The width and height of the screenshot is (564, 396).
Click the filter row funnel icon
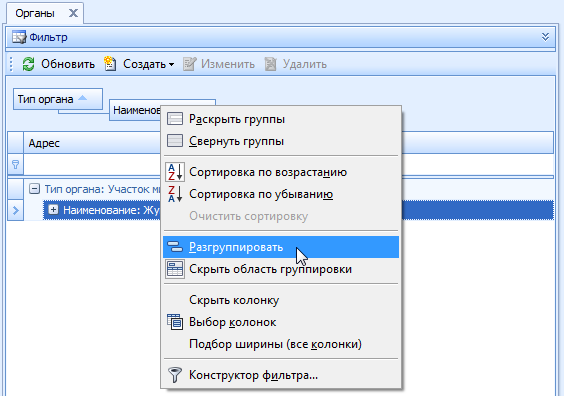[x=15, y=165]
